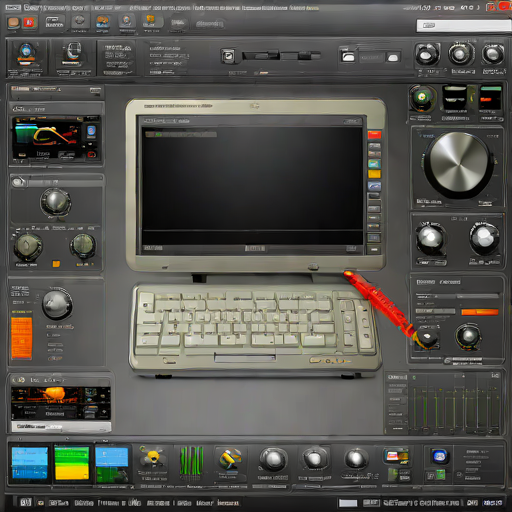Click the tall orange block in left panel
This screenshot has height=512, width=512.
click(x=22, y=338)
